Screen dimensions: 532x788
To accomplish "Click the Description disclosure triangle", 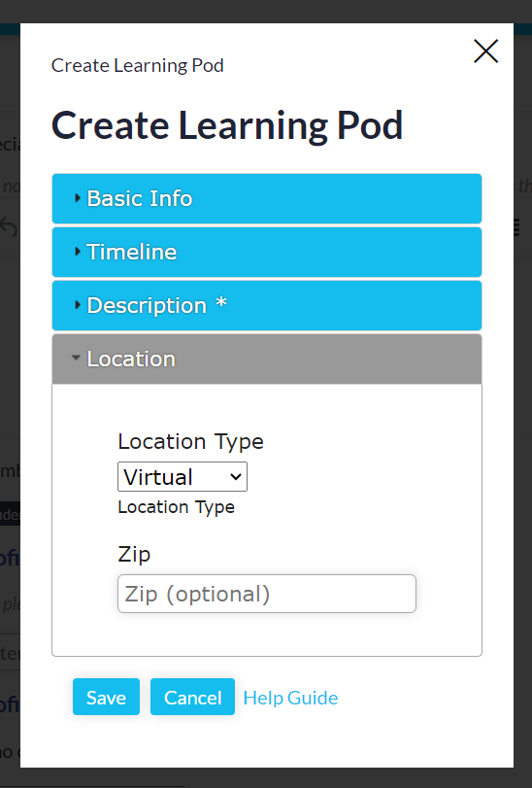I will pyautogui.click(x=78, y=304).
